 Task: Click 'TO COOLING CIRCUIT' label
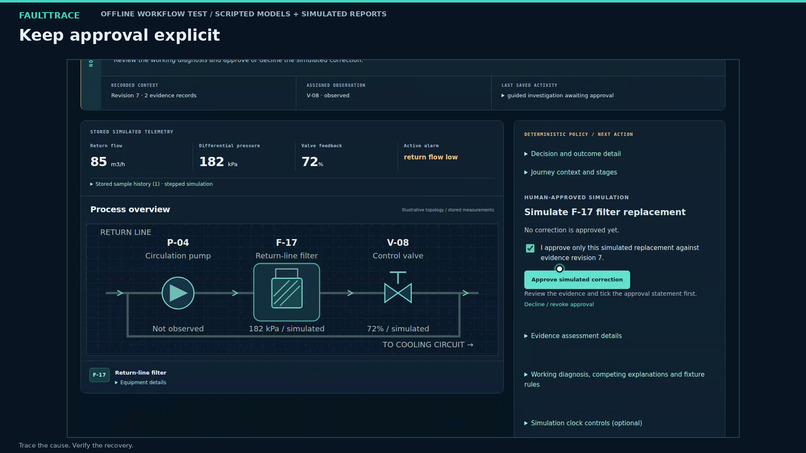[428, 345]
